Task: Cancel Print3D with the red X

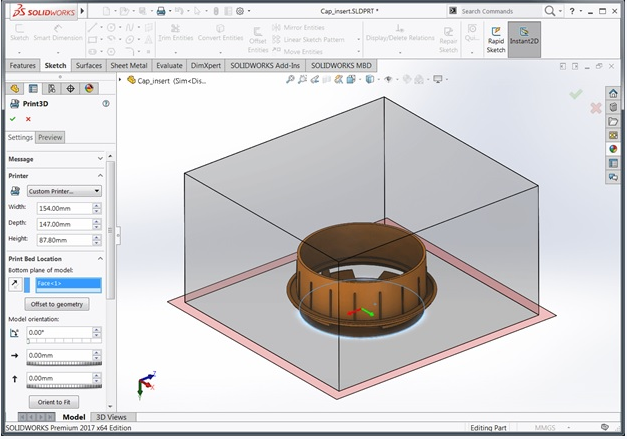Action: click(x=28, y=118)
